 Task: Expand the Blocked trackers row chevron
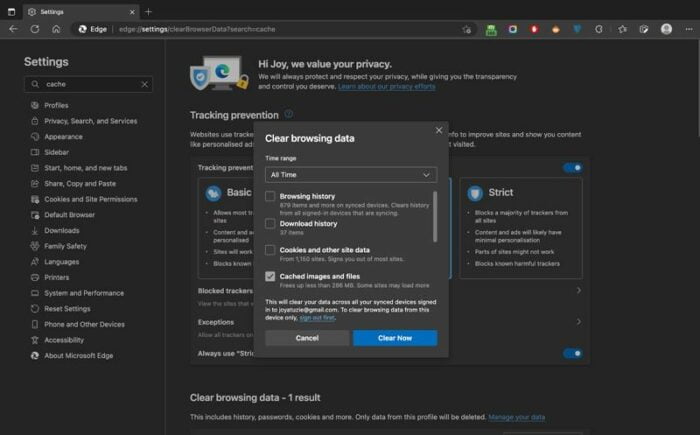tap(579, 290)
